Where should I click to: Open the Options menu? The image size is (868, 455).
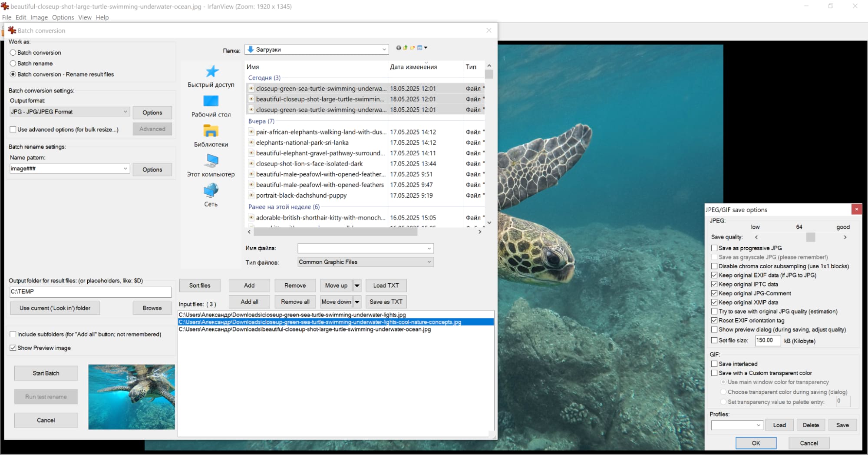pyautogui.click(x=63, y=17)
